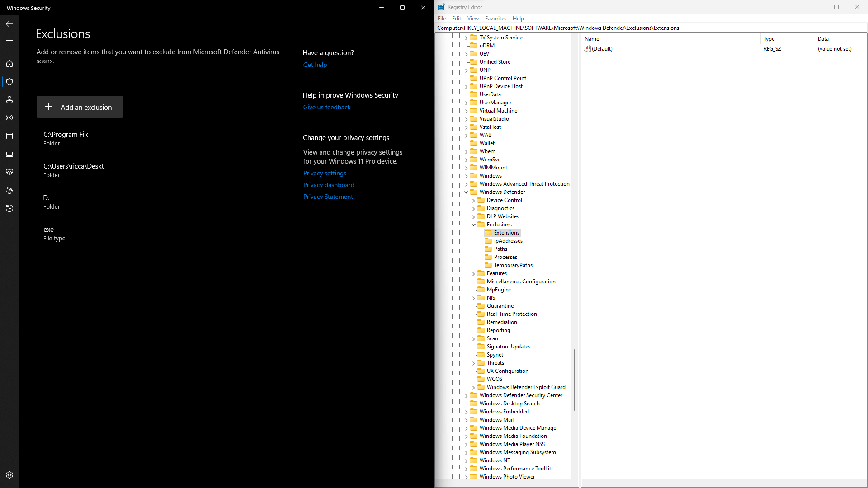Open the Privacy dashboard link

pyautogui.click(x=329, y=185)
